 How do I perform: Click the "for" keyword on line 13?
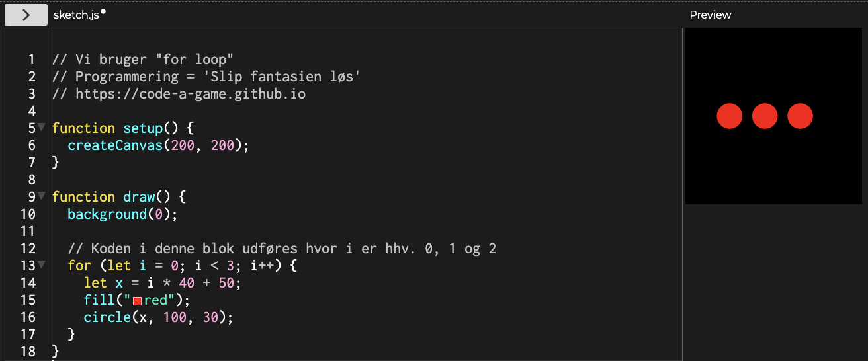tap(79, 266)
